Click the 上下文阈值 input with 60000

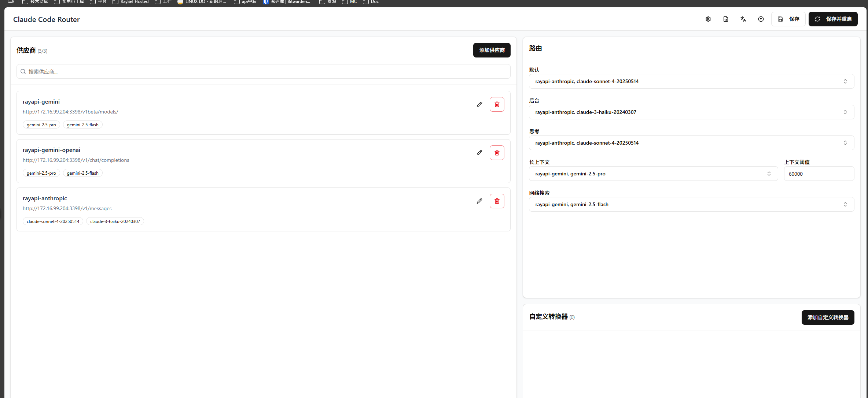point(819,174)
